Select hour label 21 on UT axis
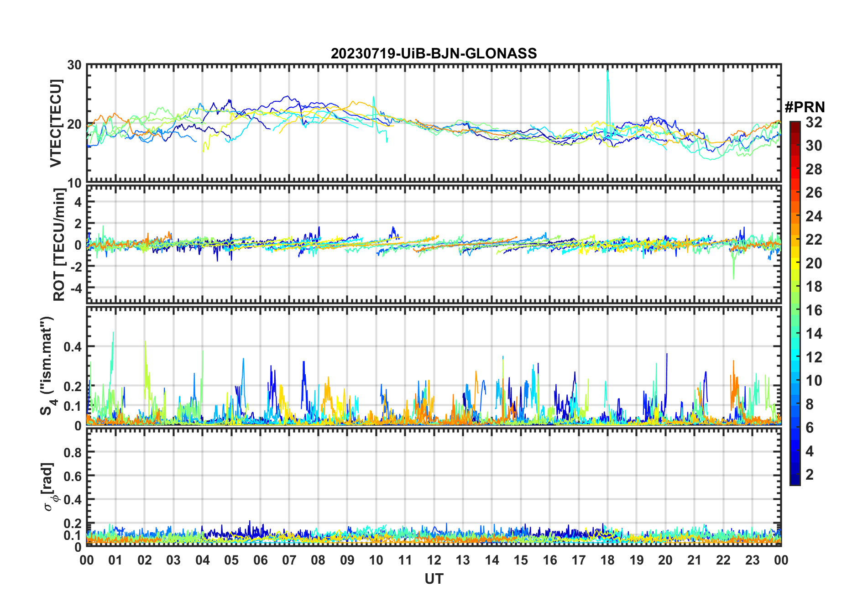The image size is (868, 607). pos(694,560)
